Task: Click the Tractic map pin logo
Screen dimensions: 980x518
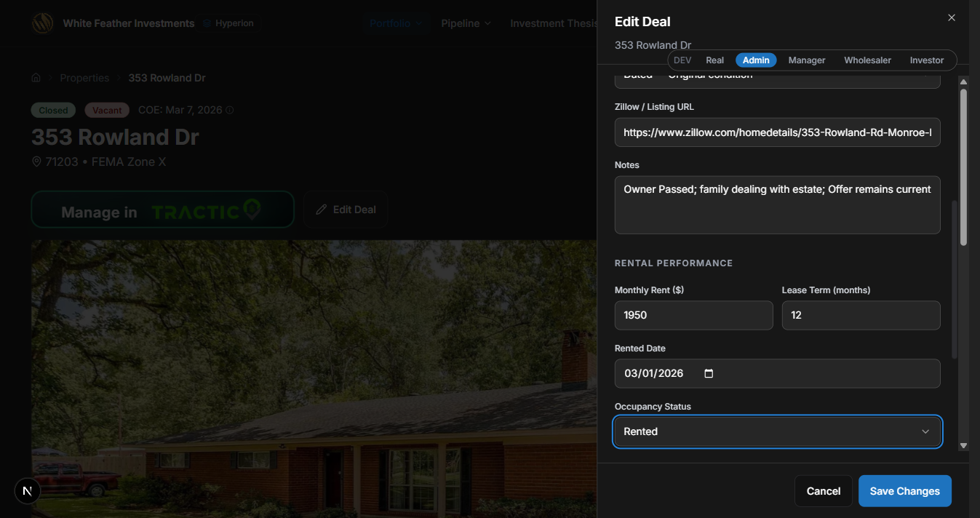Action: point(252,210)
